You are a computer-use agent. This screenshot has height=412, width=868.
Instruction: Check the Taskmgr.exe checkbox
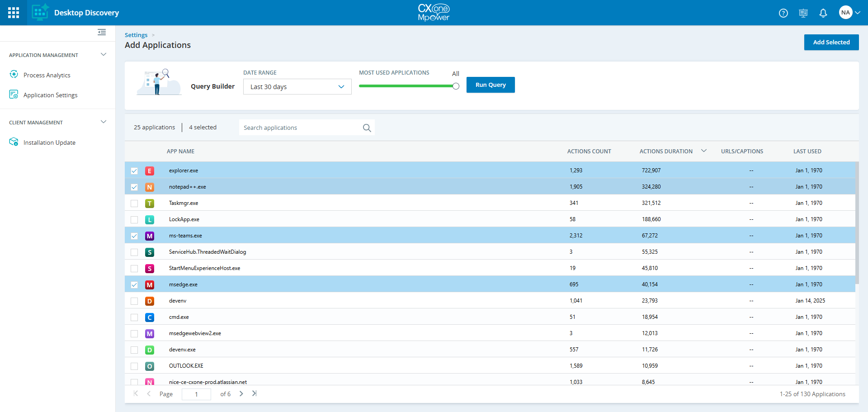[x=134, y=204]
